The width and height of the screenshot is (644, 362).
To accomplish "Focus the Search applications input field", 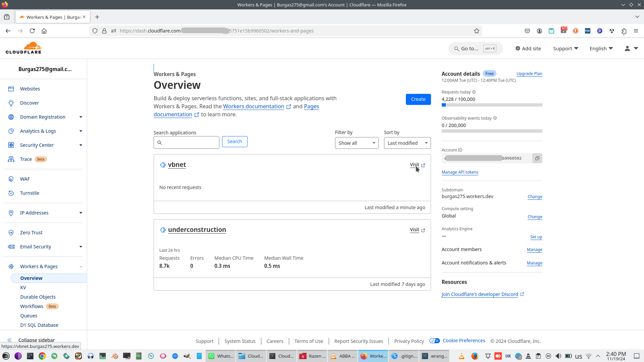I will coord(190,142).
